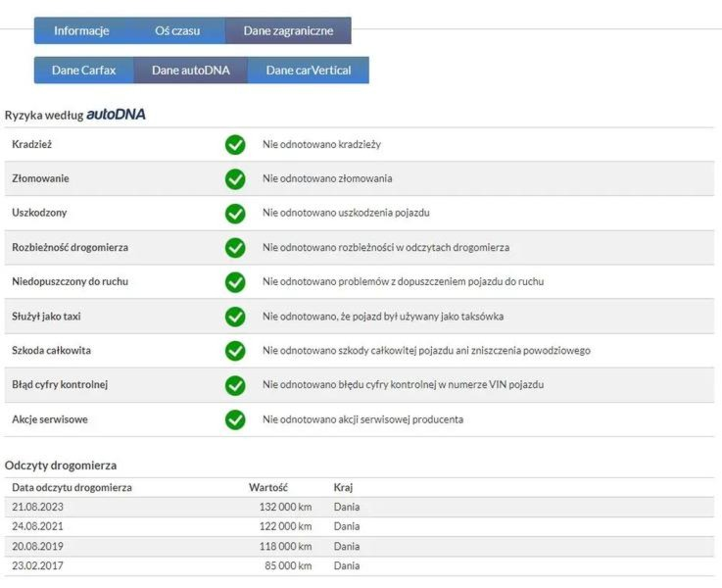This screenshot has width=722, height=588.
Task: Click green checkmark icon for Kradzież
Action: click(235, 145)
